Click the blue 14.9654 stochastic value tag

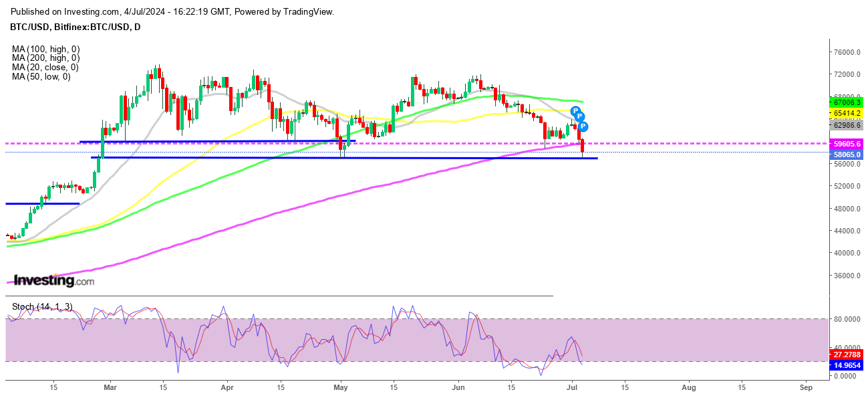point(847,366)
